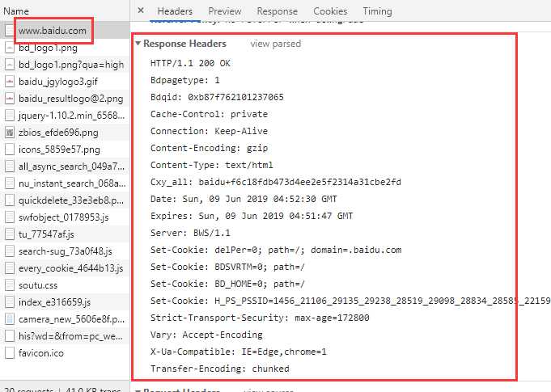This screenshot has width=551, height=392.
Task: Select the all_async_search_049a7 request
Action: click(x=71, y=166)
